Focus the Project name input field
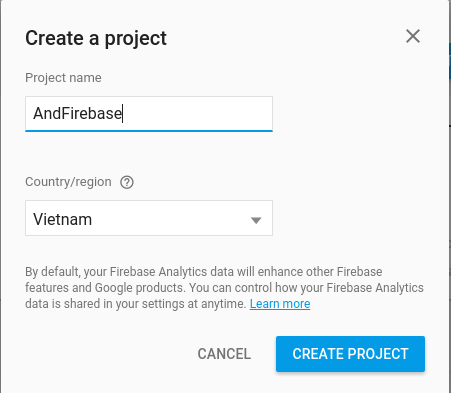The image size is (451, 393). point(149,114)
